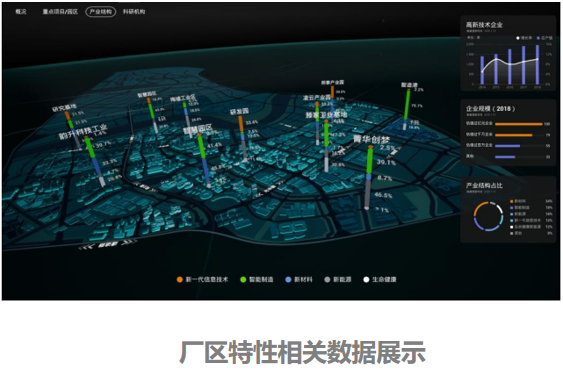Click the 2018 bar in 高新技术企业 chart
Screen dimensions: 563x370
[x=538, y=65]
